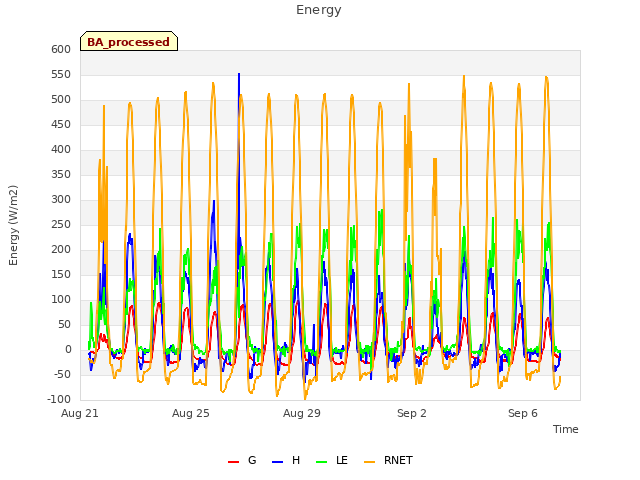The height and width of the screenshot is (480, 640).
Task: Click the 600 y-axis tick label
Action: (x=61, y=49)
